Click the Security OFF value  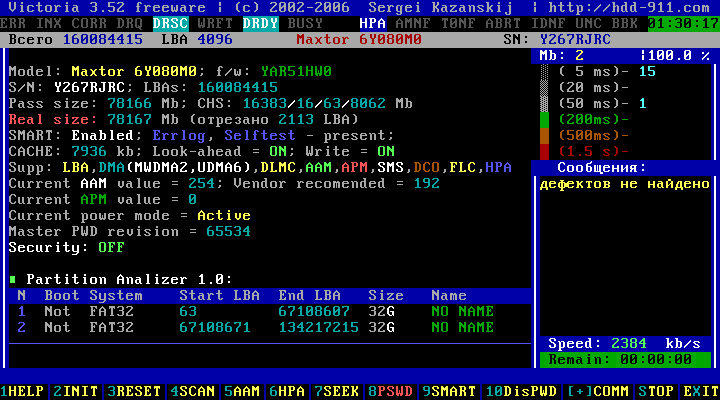pyautogui.click(x=111, y=248)
